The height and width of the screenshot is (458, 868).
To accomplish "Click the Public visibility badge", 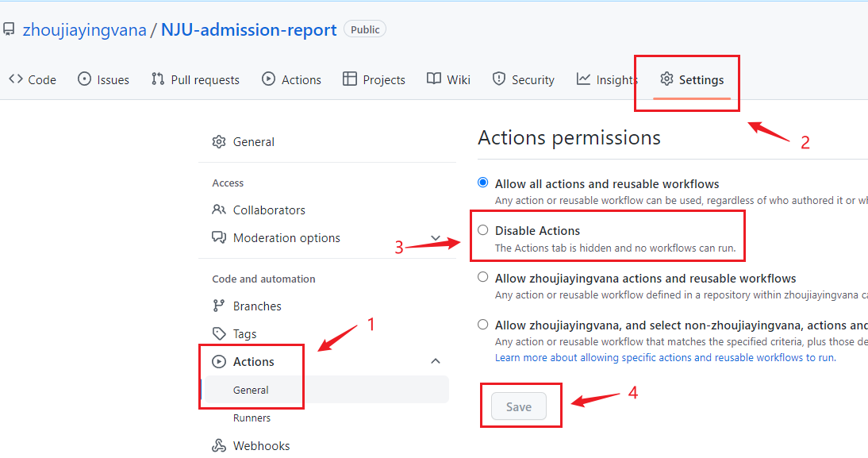I will tap(365, 29).
